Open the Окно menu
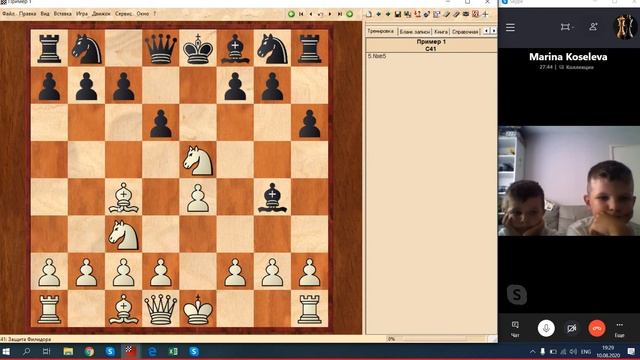This screenshot has width=640, height=360. (142, 14)
